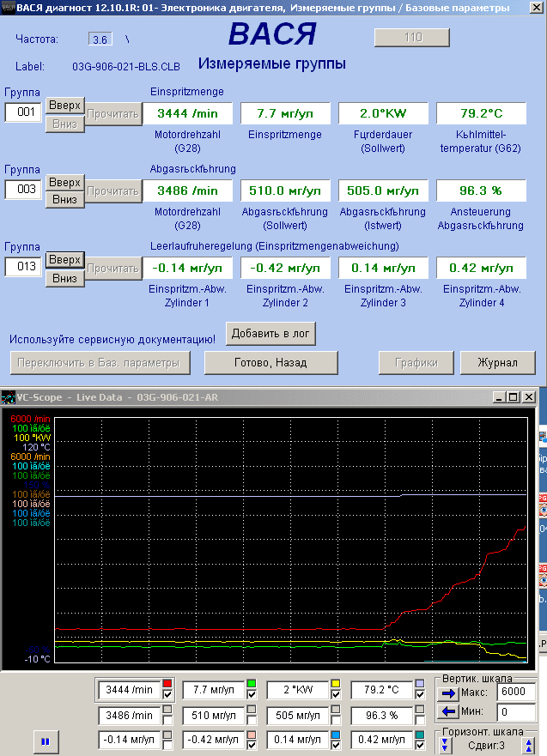Toggle the checkbox for the 79.2 °C trace
The height and width of the screenshot is (756, 547).
point(420,694)
